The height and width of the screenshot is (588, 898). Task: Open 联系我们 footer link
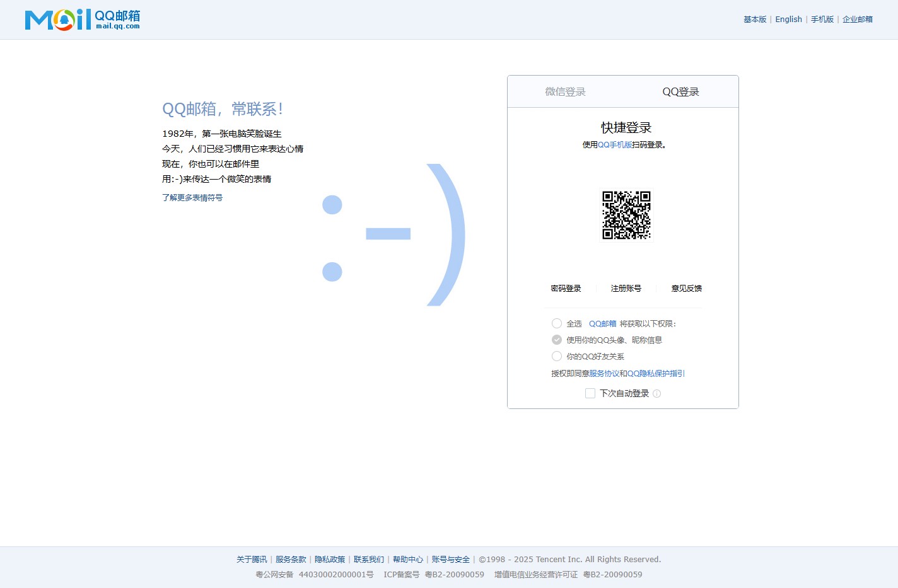(369, 560)
